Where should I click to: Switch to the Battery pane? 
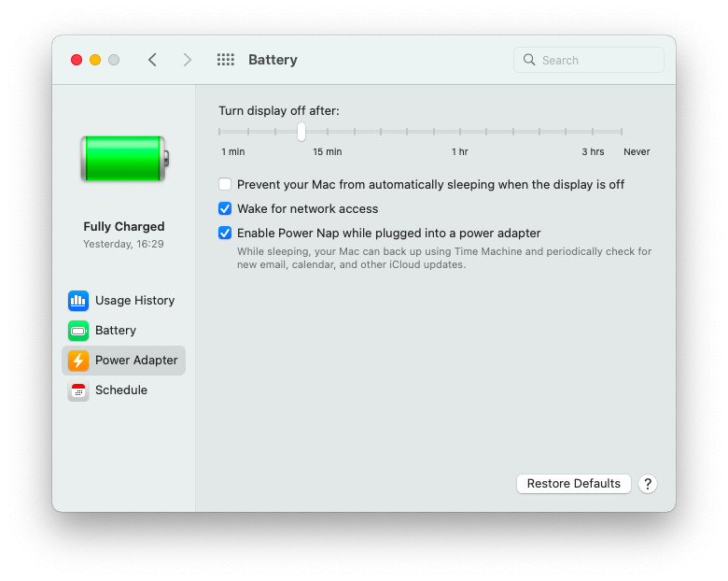point(123,331)
